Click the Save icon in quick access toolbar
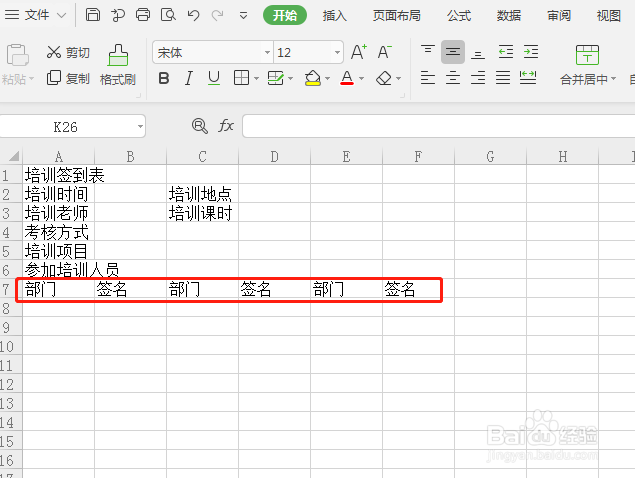This screenshot has height=478, width=635. (x=93, y=15)
